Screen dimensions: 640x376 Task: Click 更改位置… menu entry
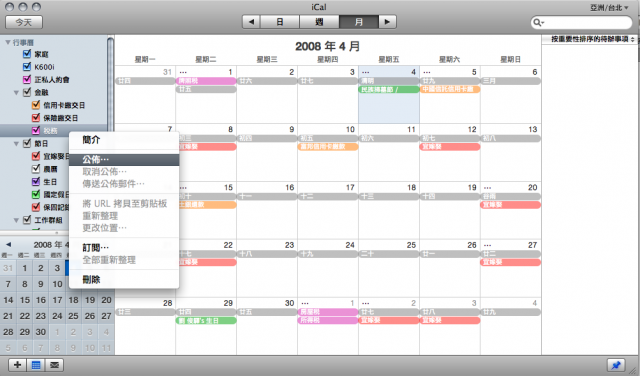coord(124,228)
